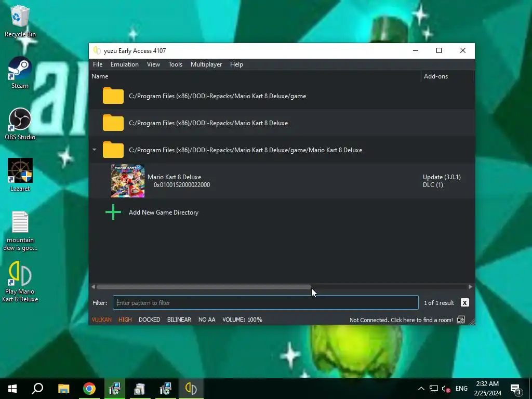Select the DODI-Repacks/Mario Kart 8 Deluxe folder row

pos(282,123)
